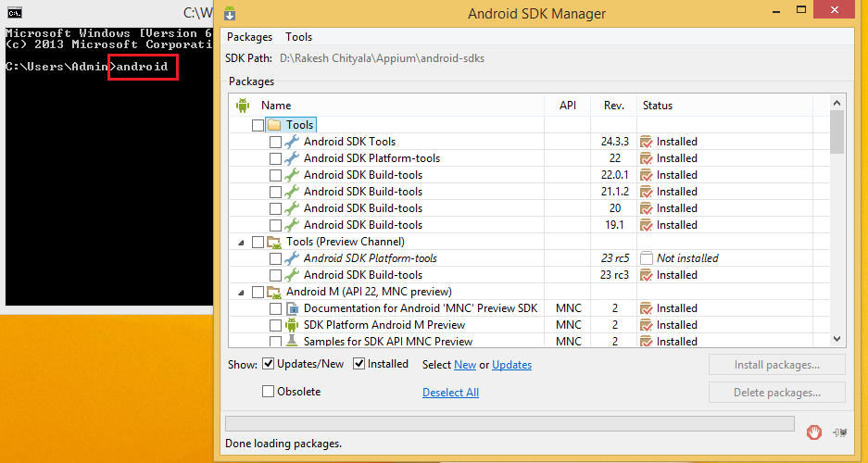
Task: Click the scroll up arrow of packages list
Action: [837, 103]
